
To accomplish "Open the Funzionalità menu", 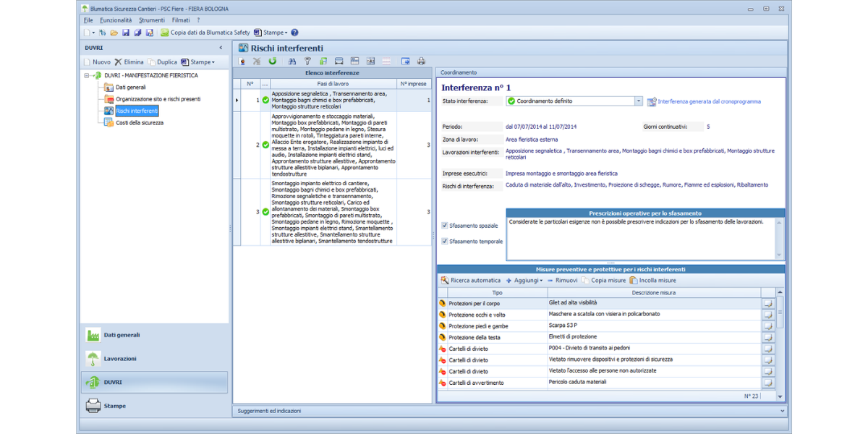I will (116, 20).
